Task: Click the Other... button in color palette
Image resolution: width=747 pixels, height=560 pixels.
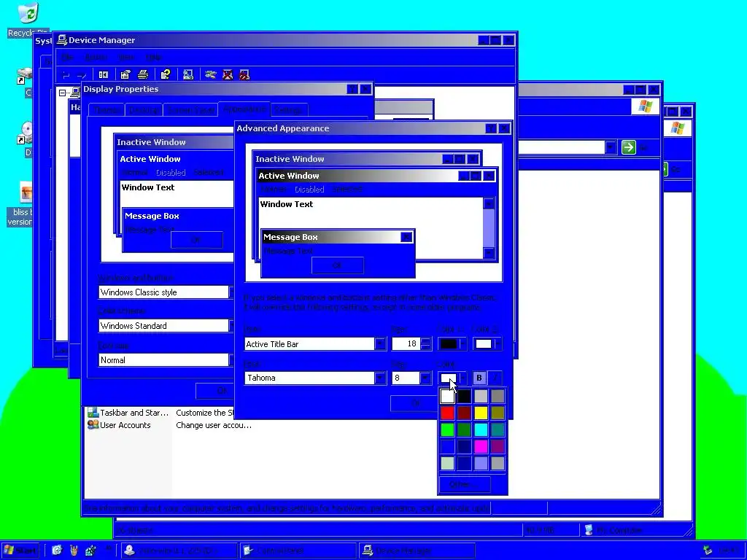Action: click(463, 484)
